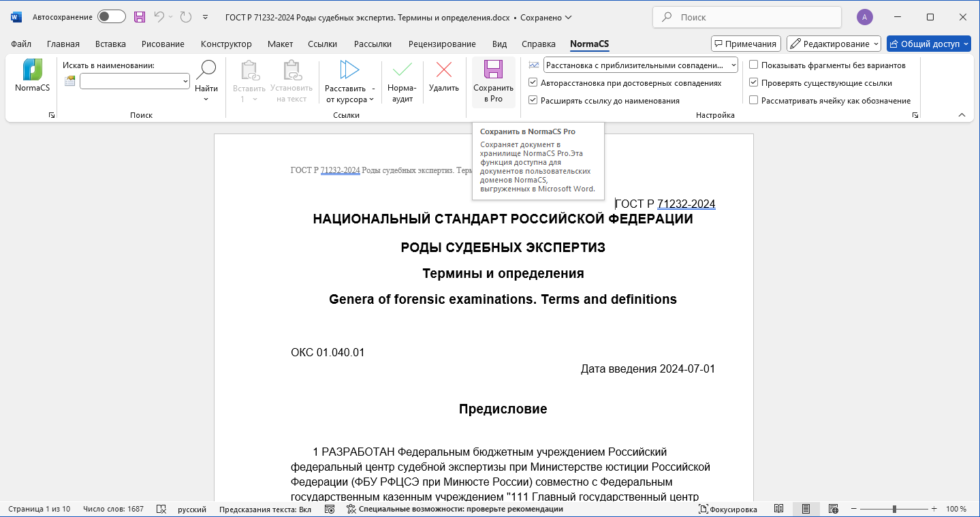
Task: Open the Справка tab
Action: coord(539,44)
